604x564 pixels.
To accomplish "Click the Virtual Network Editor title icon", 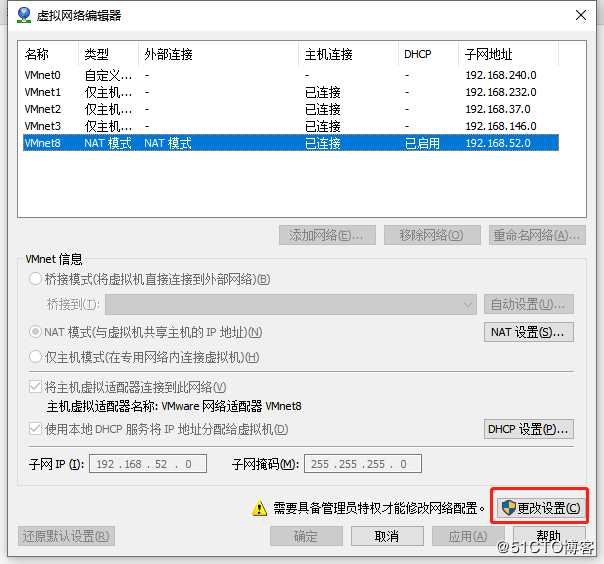I will tap(24, 15).
